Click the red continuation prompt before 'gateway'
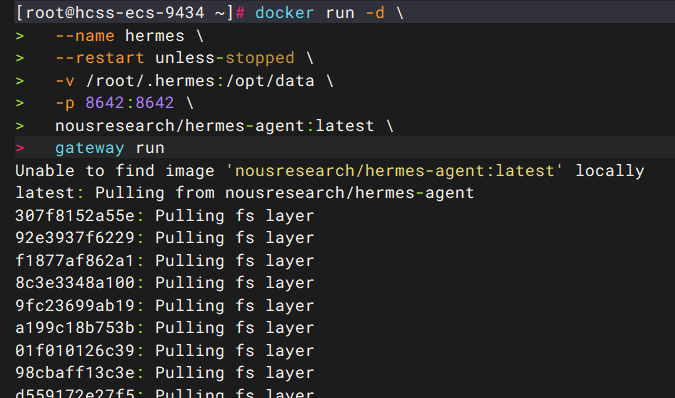 pos(20,148)
